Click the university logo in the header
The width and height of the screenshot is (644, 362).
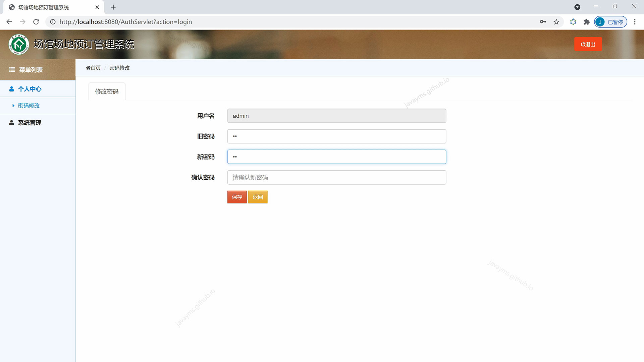tap(19, 44)
